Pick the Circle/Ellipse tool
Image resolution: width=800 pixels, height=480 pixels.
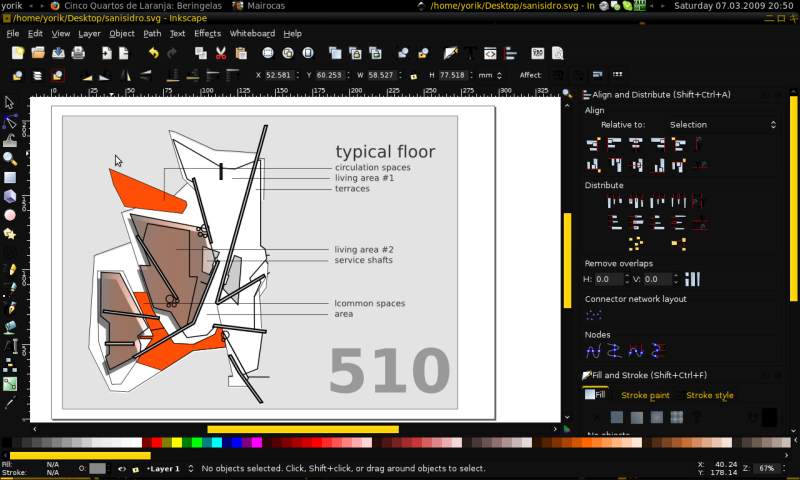(x=10, y=214)
